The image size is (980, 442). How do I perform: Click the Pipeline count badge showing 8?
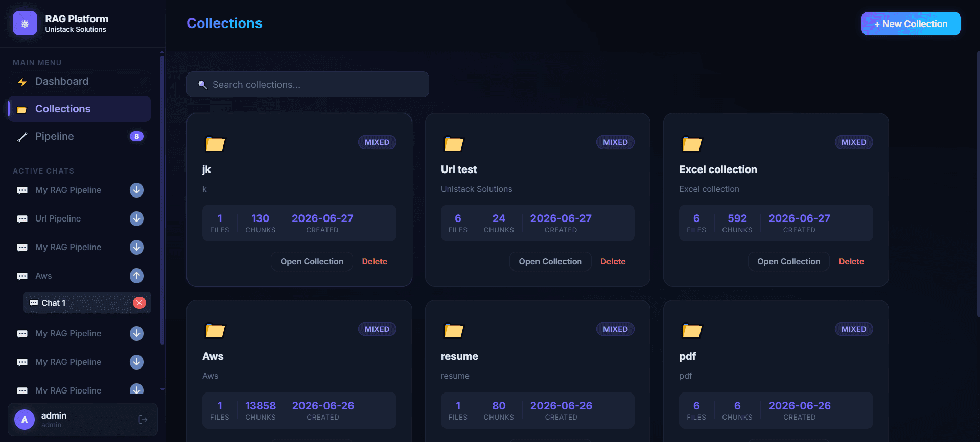pos(136,136)
